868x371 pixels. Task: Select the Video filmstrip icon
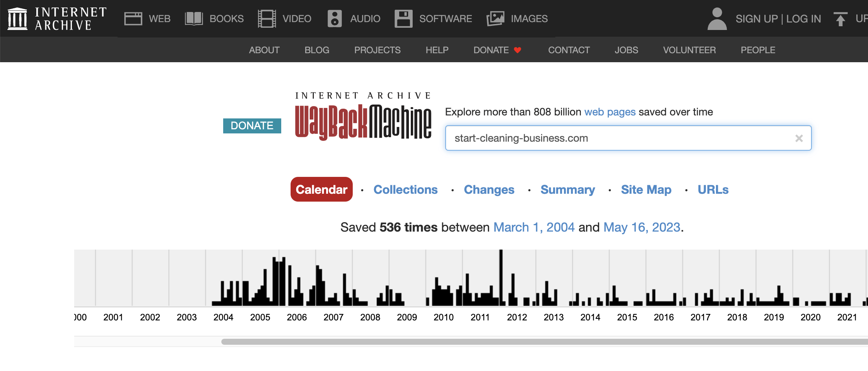267,19
